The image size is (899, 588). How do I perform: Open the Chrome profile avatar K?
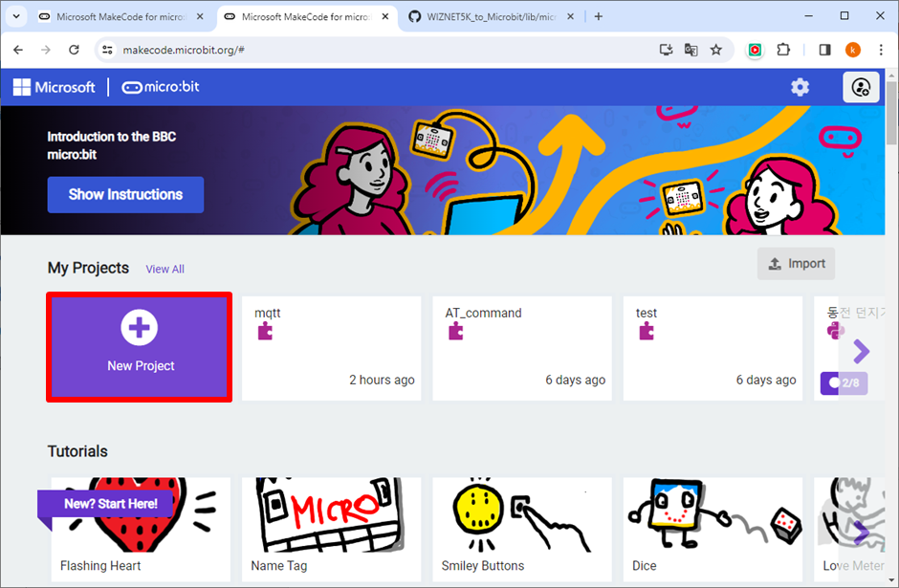pyautogui.click(x=852, y=50)
